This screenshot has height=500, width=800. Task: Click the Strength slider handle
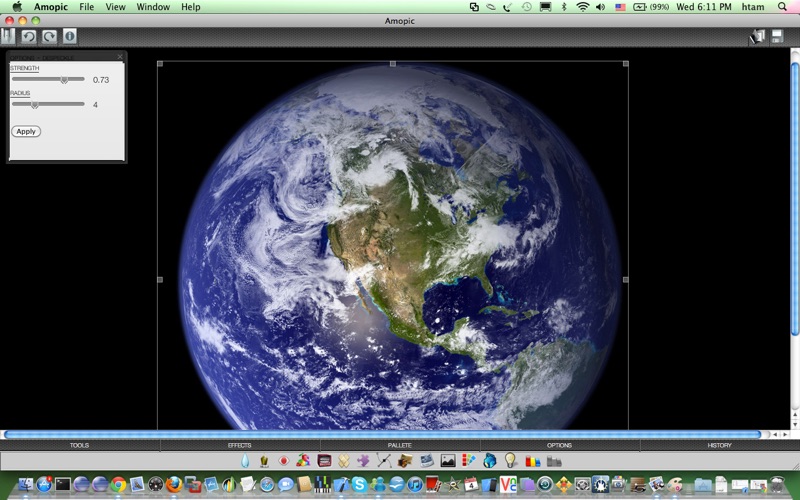tap(64, 80)
